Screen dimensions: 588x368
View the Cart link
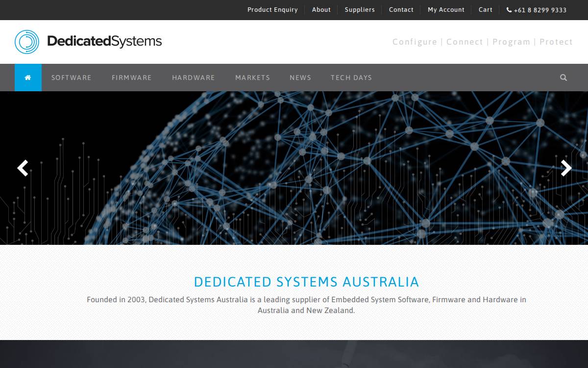pos(486,10)
